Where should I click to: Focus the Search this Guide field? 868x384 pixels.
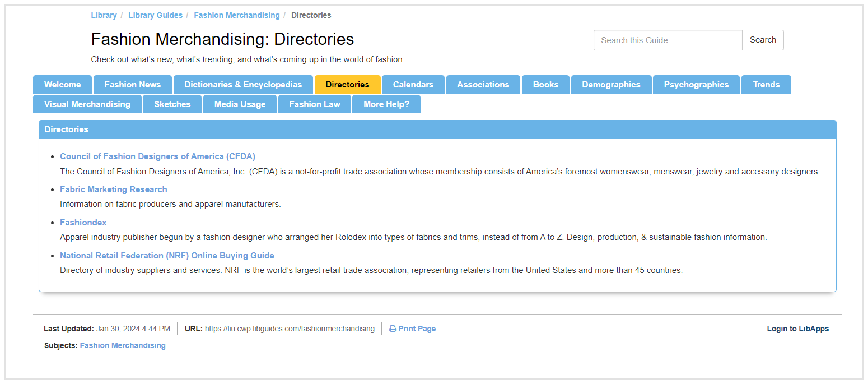668,40
